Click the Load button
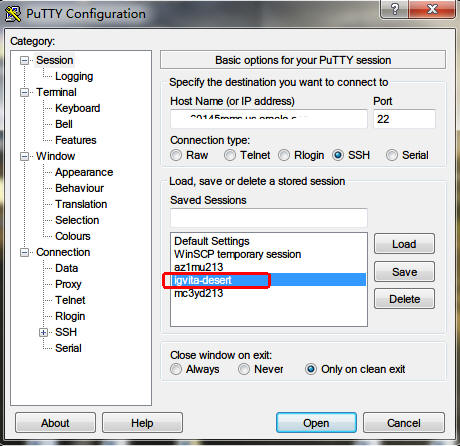The image size is (460, 446). click(x=404, y=244)
